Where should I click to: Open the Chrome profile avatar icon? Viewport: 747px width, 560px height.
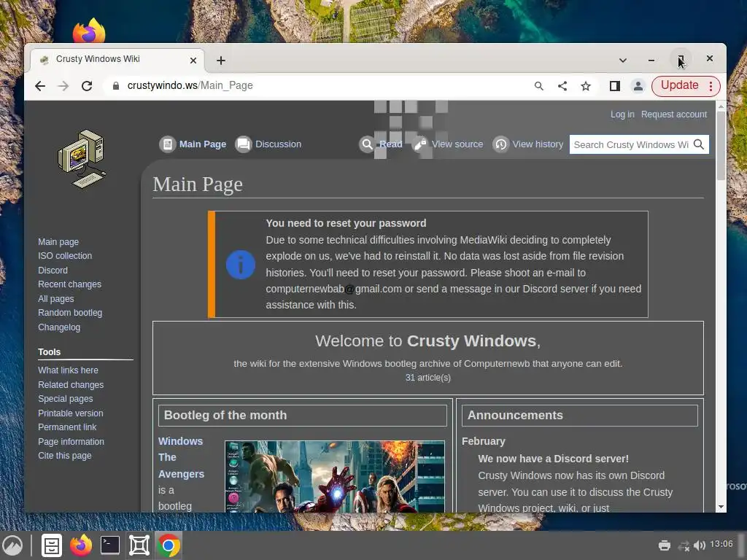click(638, 86)
